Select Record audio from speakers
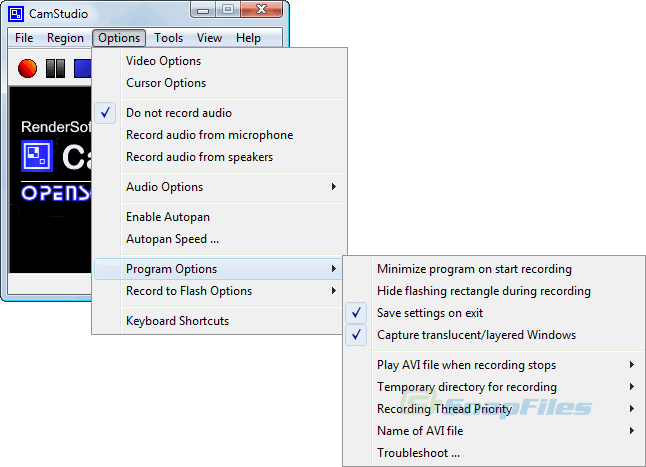The height and width of the screenshot is (467, 646). (x=219, y=157)
